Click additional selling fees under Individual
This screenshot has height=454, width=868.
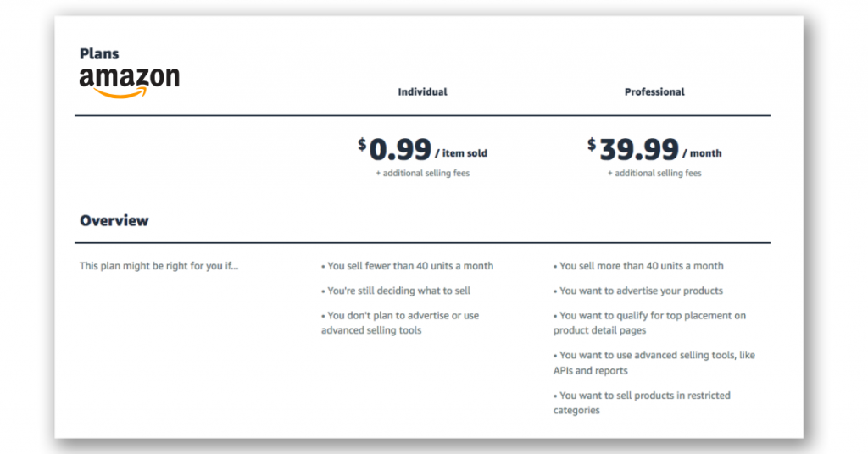(422, 173)
